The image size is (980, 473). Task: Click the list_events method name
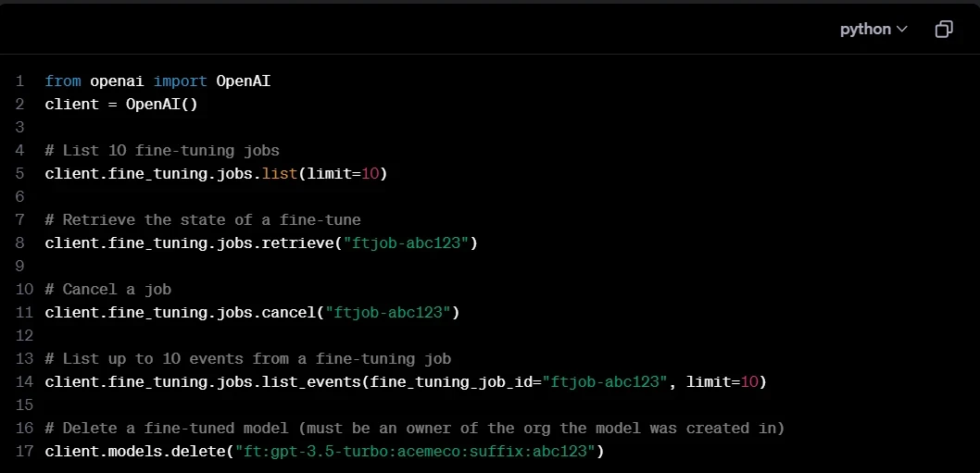click(315, 382)
